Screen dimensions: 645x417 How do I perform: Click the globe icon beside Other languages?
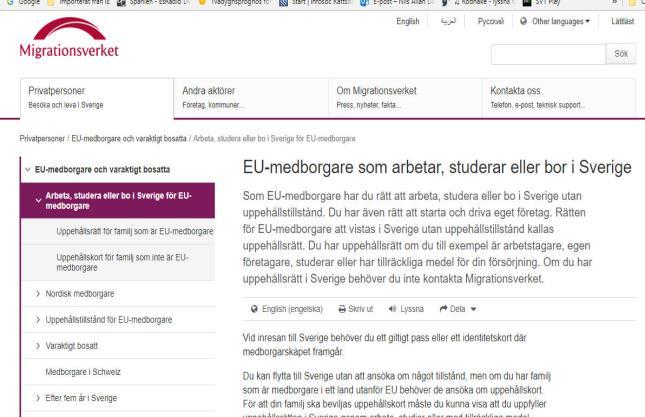click(x=523, y=21)
